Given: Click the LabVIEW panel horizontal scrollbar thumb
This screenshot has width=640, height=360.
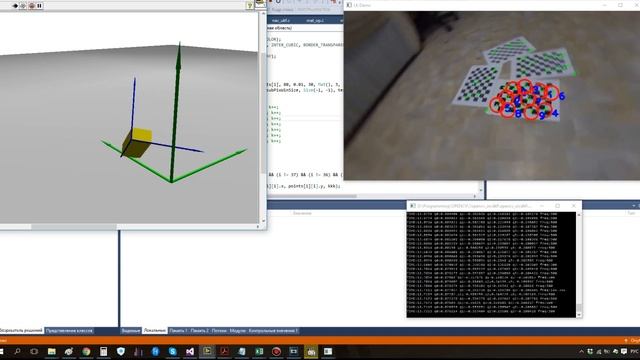Looking at the screenshot, I should click(x=73, y=227).
